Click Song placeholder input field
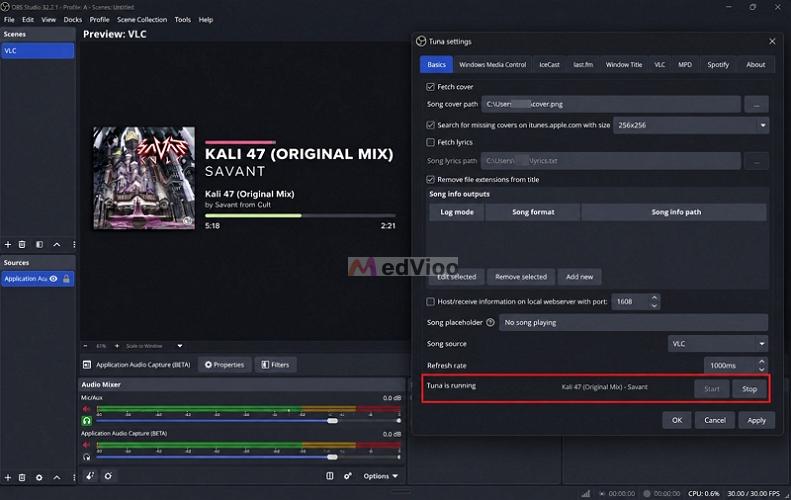The image size is (791, 500). (633, 322)
